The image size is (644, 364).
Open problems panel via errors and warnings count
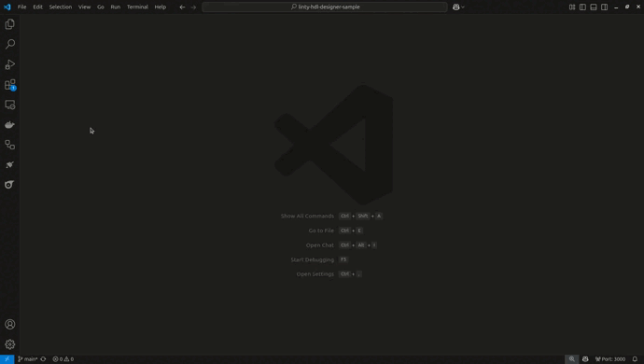63,359
